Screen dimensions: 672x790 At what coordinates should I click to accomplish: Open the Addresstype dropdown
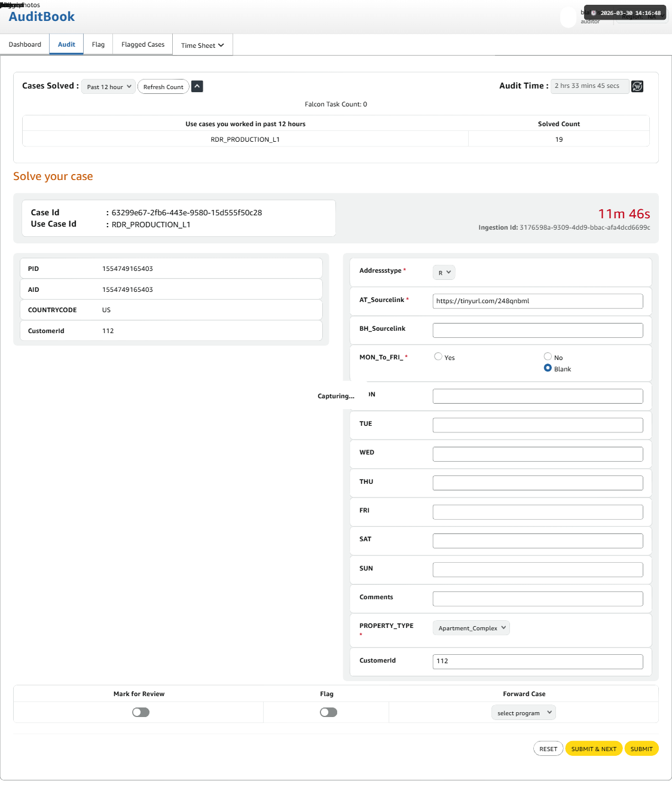(444, 273)
